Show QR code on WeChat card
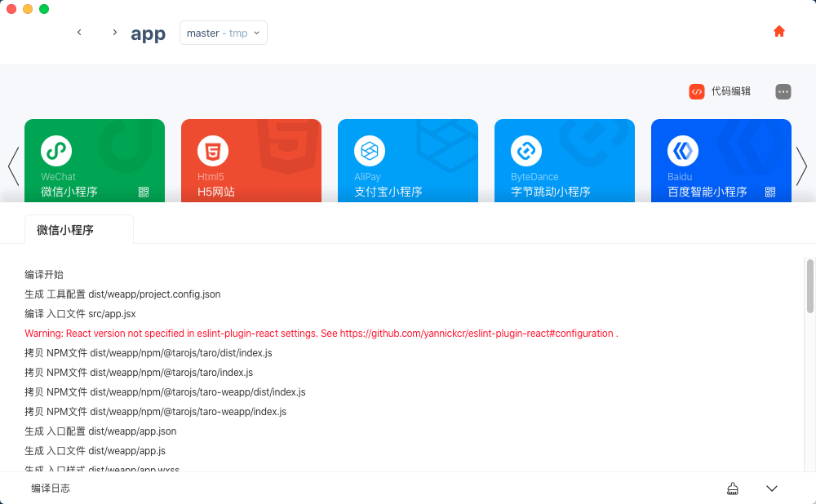816x504 pixels. point(144,192)
